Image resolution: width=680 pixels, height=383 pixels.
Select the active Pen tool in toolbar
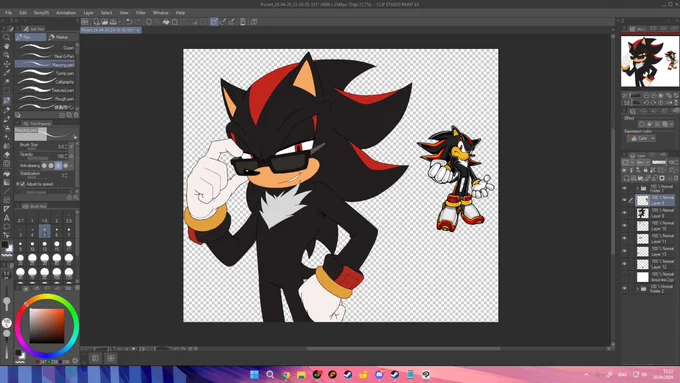[x=7, y=100]
